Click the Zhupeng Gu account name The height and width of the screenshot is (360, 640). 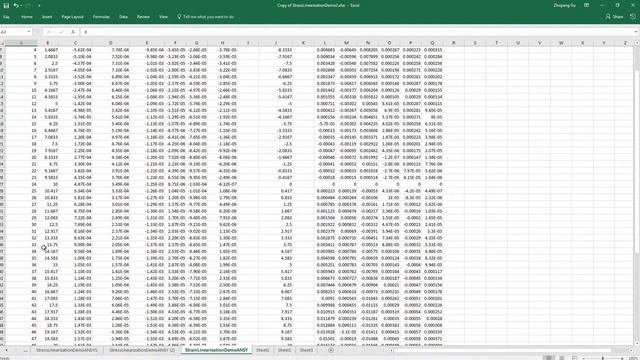564,5
